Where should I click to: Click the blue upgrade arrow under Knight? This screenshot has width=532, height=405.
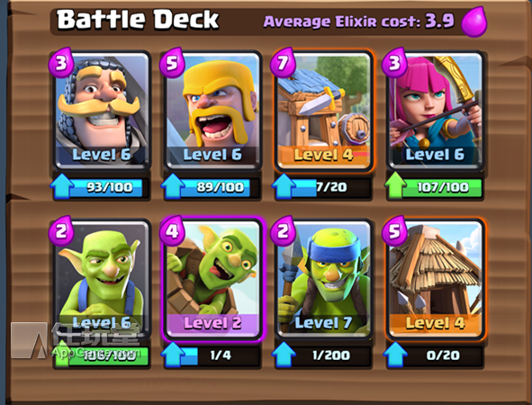tap(62, 186)
